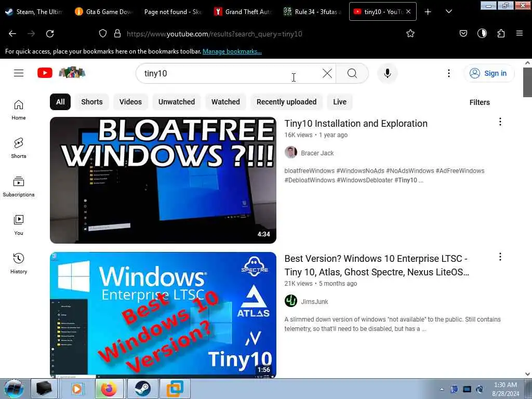Open the YouTube hamburger guide menu
Screen dimensions: 532x399
click(19, 73)
